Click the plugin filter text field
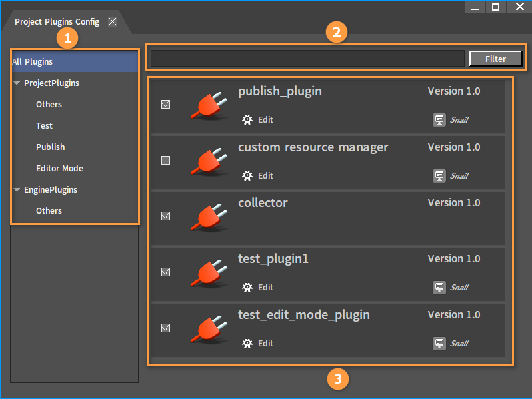Viewport: 532px width, 399px height. coord(307,59)
